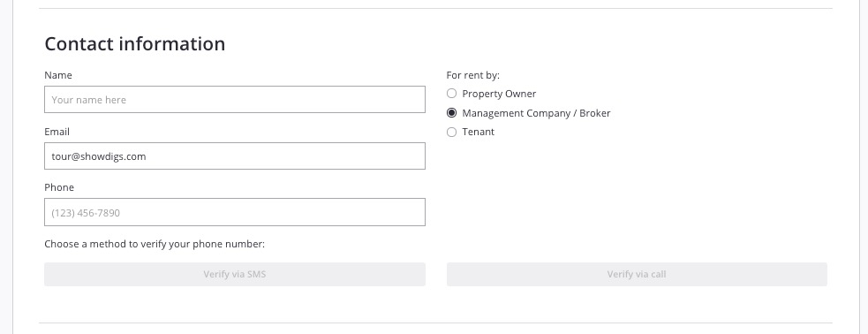The width and height of the screenshot is (868, 334).
Task: Click the divider line above Contact information
Action: pos(435,8)
